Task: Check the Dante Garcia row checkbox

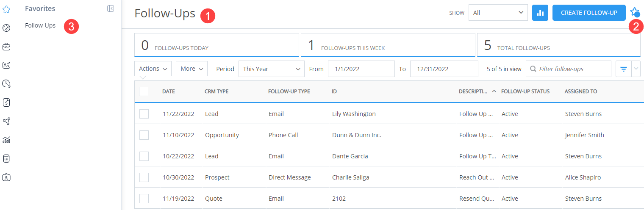Action: (x=144, y=156)
